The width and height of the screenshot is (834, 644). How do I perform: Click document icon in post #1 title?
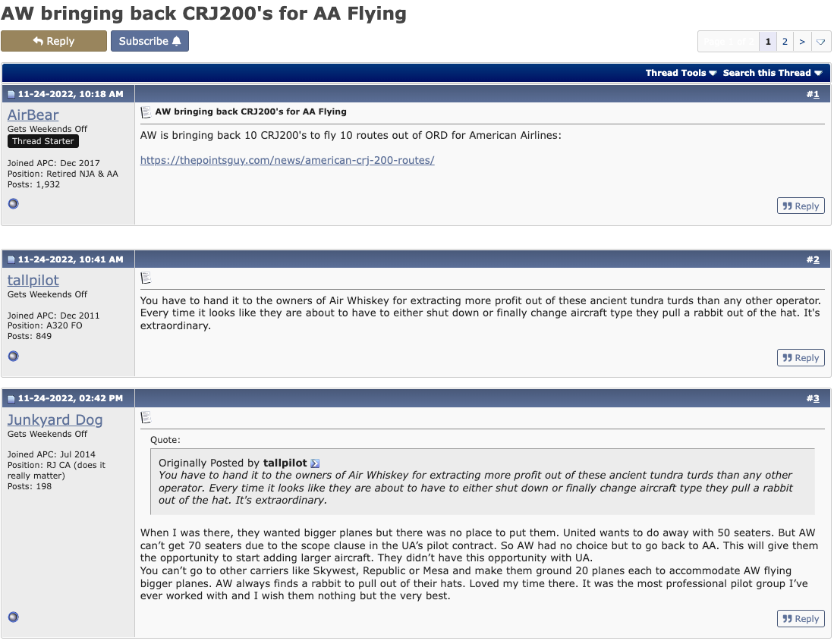tap(146, 112)
